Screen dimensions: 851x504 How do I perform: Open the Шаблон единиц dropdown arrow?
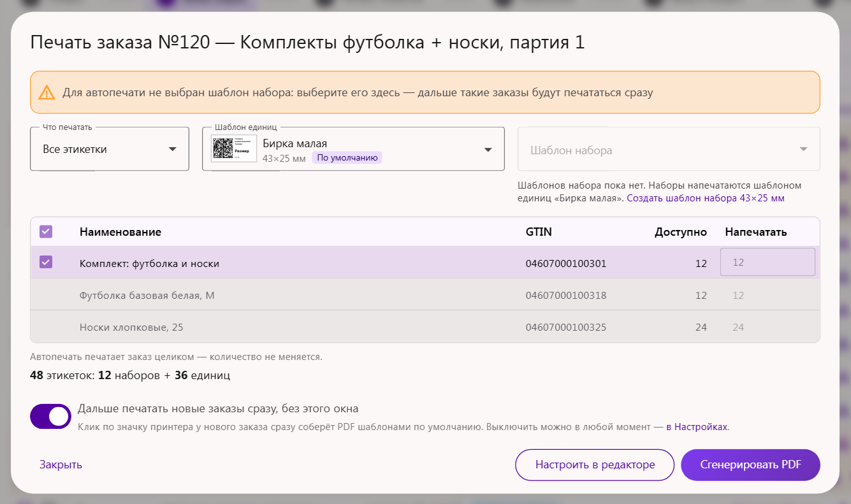488,150
